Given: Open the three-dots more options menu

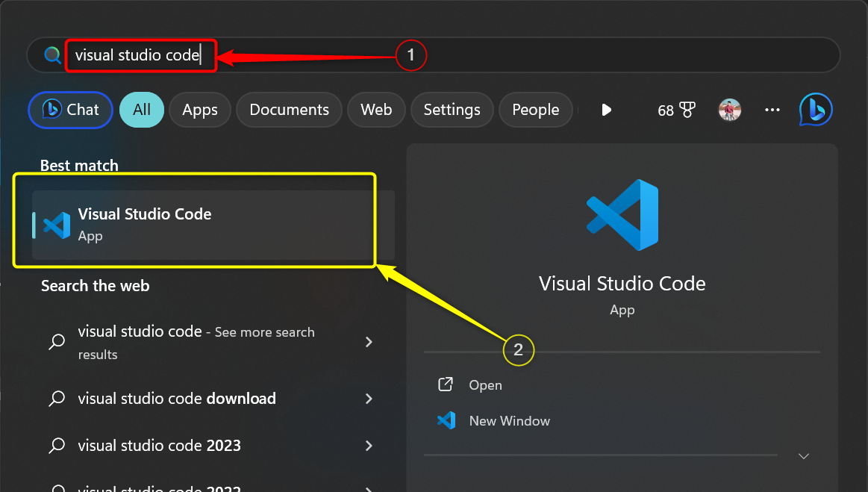Looking at the screenshot, I should [772, 110].
